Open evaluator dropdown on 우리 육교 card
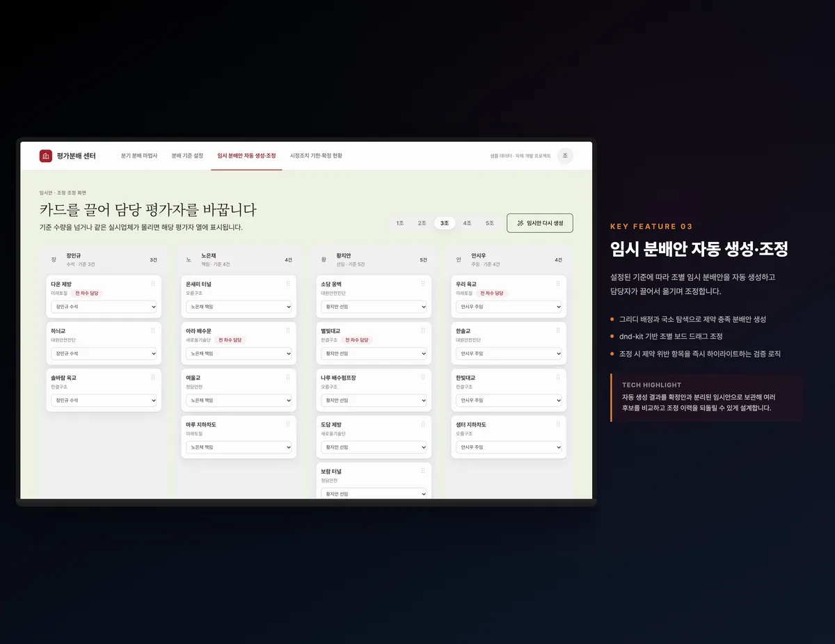 pyautogui.click(x=509, y=307)
